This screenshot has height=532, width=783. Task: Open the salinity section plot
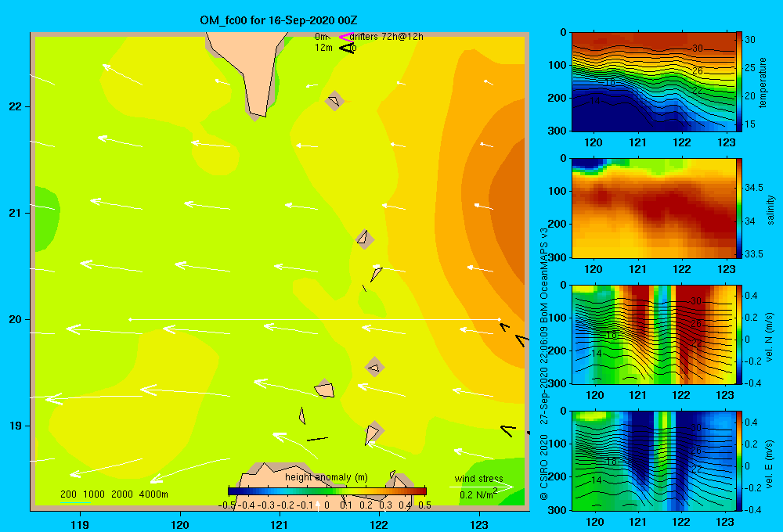coord(654,208)
